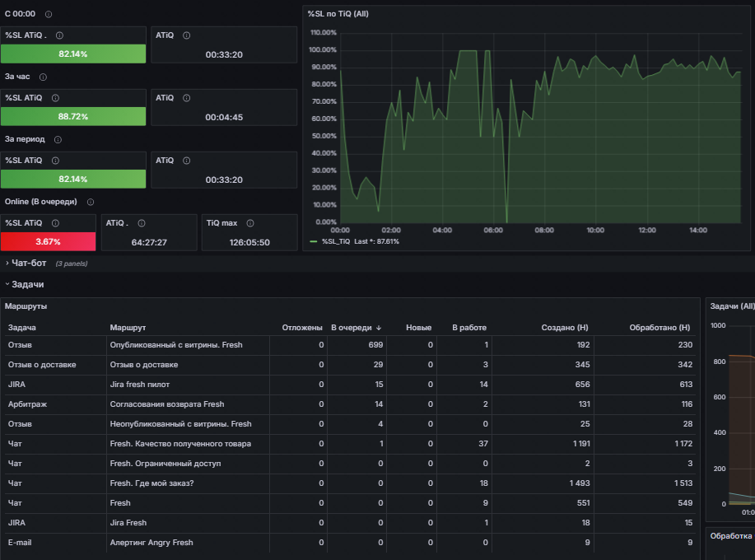
Task: Collapse the Задачи section
Action: [x=27, y=285]
